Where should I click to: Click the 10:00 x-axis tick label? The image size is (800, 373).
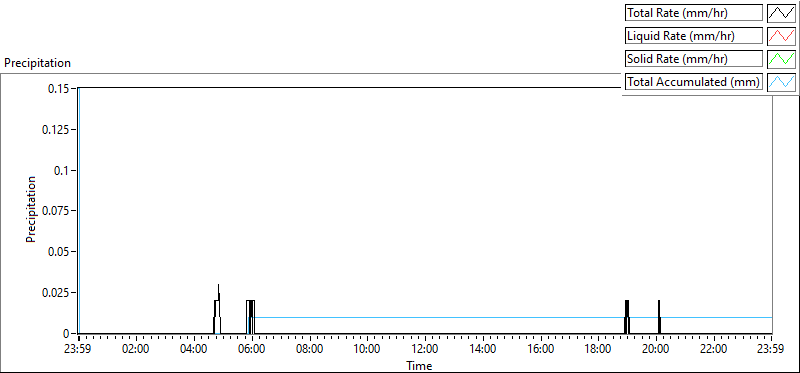pyautogui.click(x=367, y=350)
